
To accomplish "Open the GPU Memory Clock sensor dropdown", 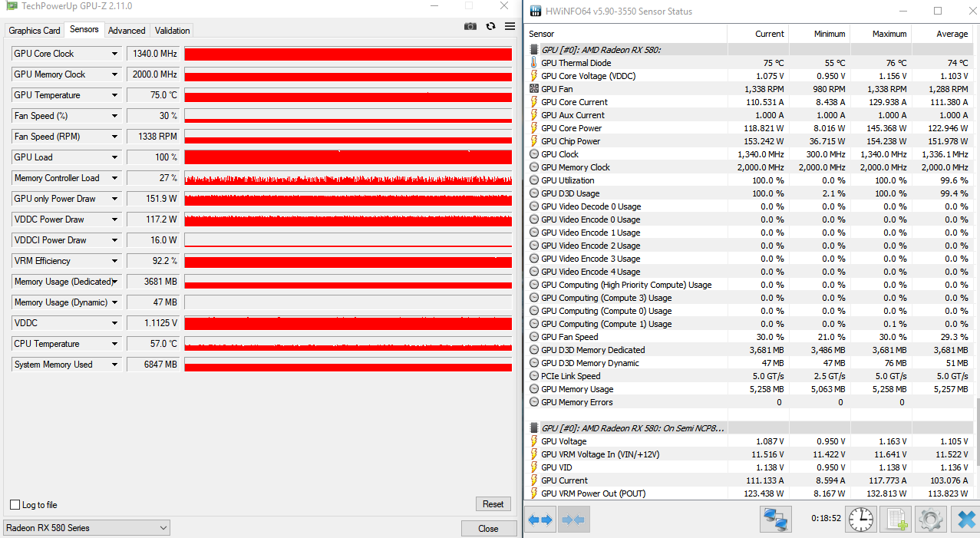I will 115,74.
